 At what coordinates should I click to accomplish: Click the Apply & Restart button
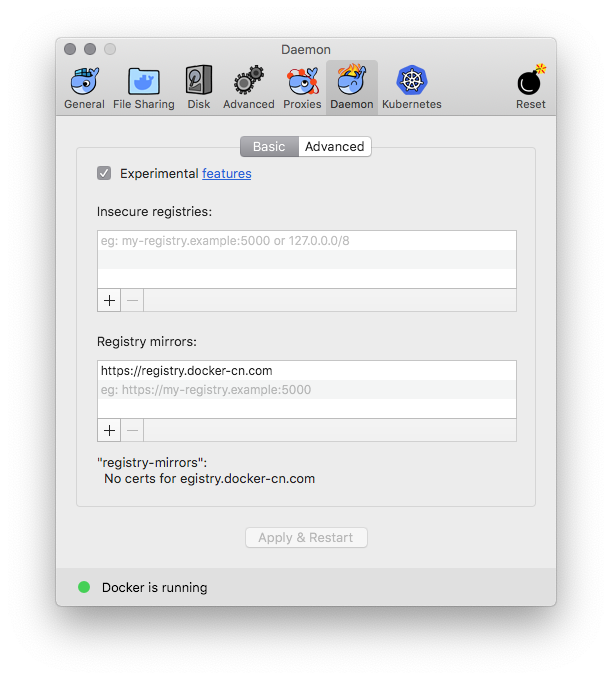(306, 538)
